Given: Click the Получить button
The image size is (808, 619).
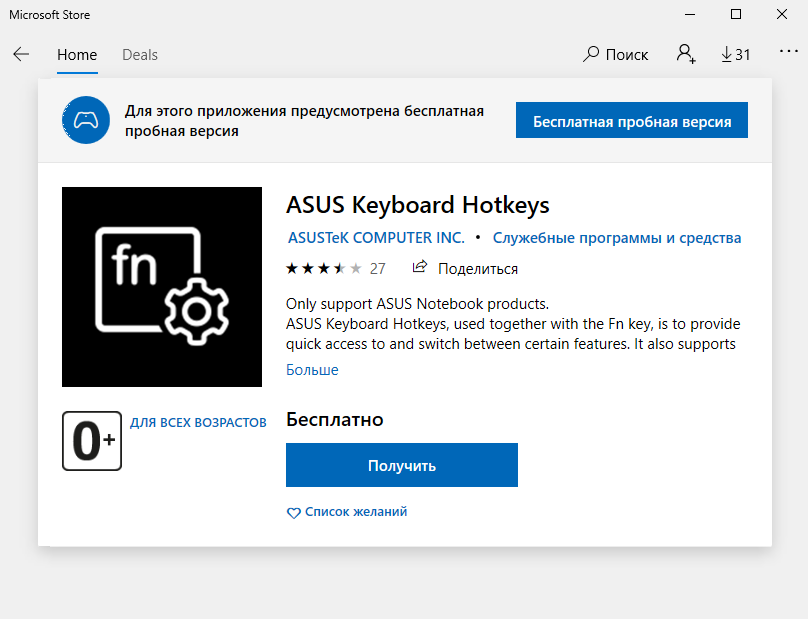Looking at the screenshot, I should (x=402, y=465).
